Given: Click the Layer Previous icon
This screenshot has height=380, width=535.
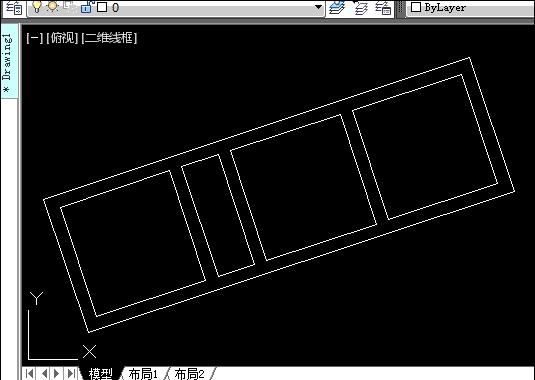Looking at the screenshot, I should point(360,8).
